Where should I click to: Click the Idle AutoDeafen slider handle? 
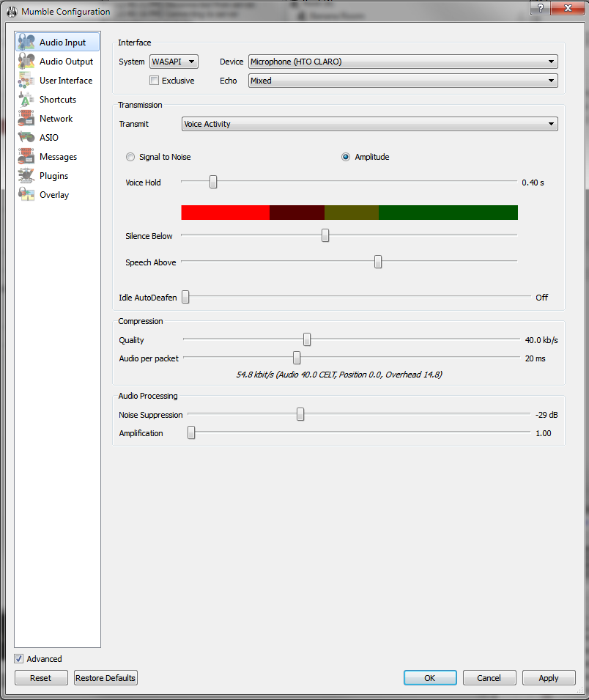point(185,297)
